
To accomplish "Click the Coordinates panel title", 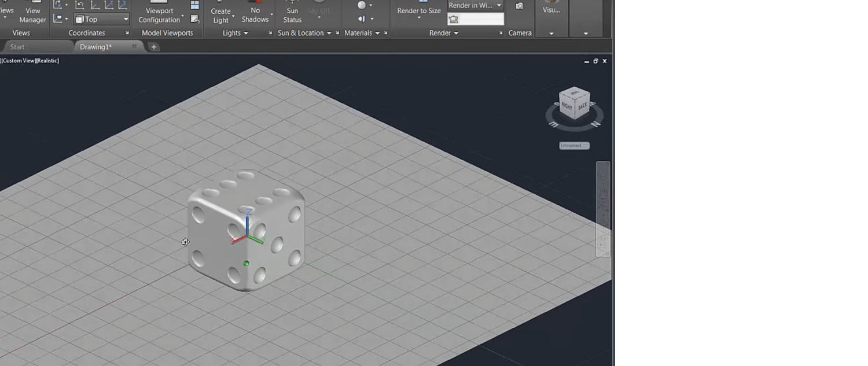I will click(87, 33).
